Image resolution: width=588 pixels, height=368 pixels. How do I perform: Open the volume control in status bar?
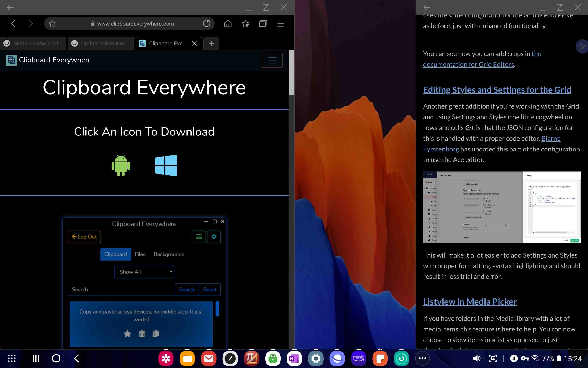tap(476, 358)
